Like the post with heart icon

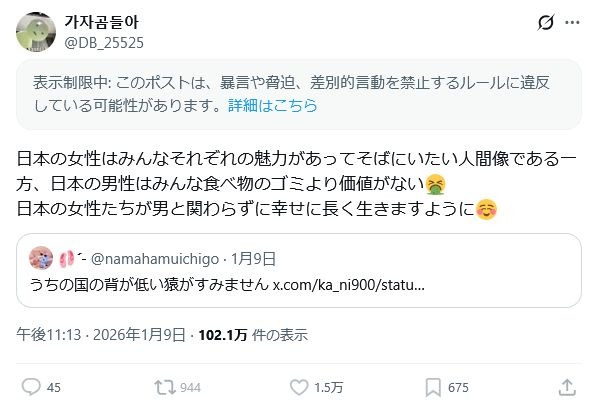(x=299, y=387)
